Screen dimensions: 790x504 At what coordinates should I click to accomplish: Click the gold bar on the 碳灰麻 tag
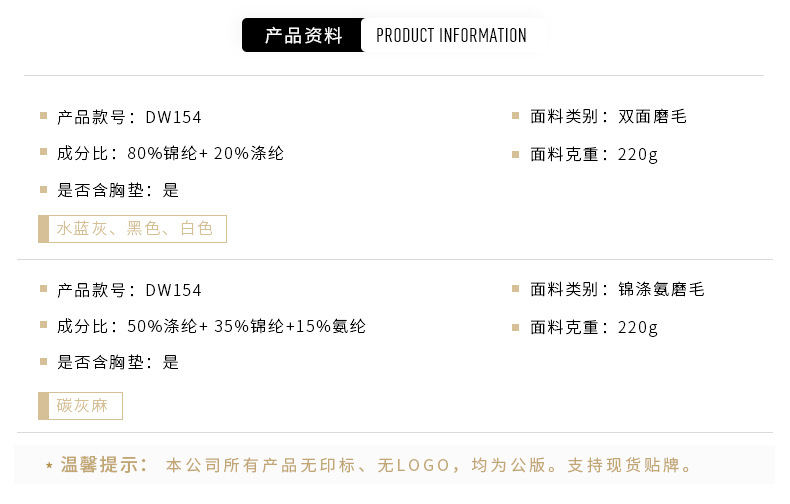[44, 406]
